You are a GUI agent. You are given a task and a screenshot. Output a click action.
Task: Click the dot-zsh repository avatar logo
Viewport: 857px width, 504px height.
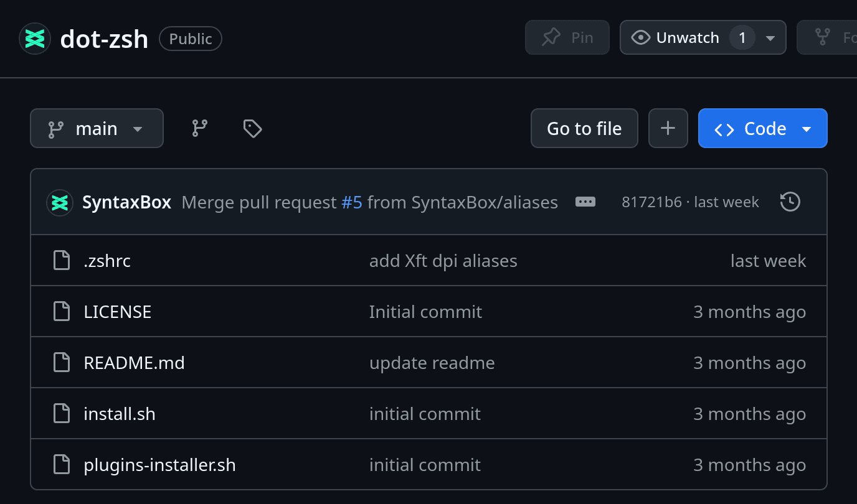(35, 39)
